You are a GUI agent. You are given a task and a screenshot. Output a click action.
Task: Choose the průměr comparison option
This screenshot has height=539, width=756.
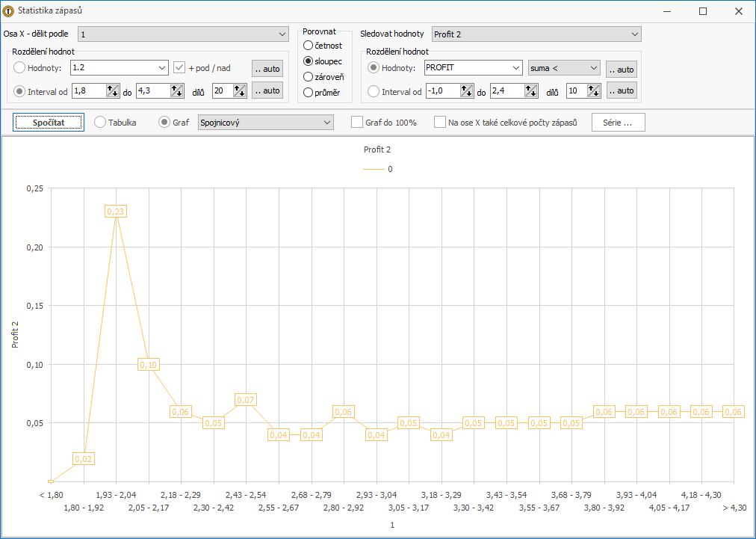[308, 93]
